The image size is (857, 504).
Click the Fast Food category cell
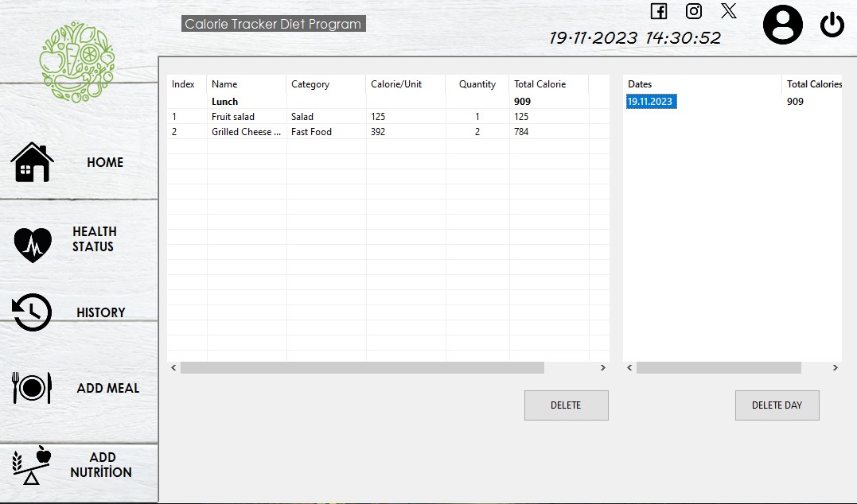tap(312, 132)
